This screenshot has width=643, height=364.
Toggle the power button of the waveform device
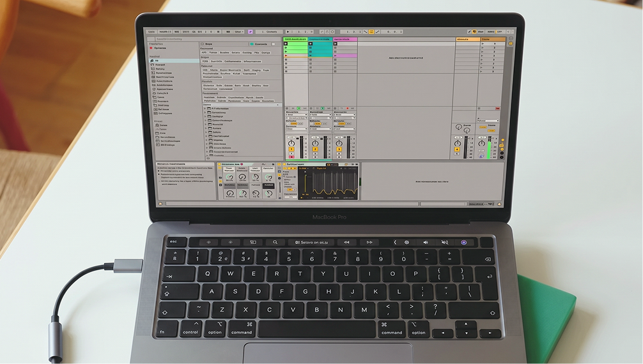tap(284, 164)
